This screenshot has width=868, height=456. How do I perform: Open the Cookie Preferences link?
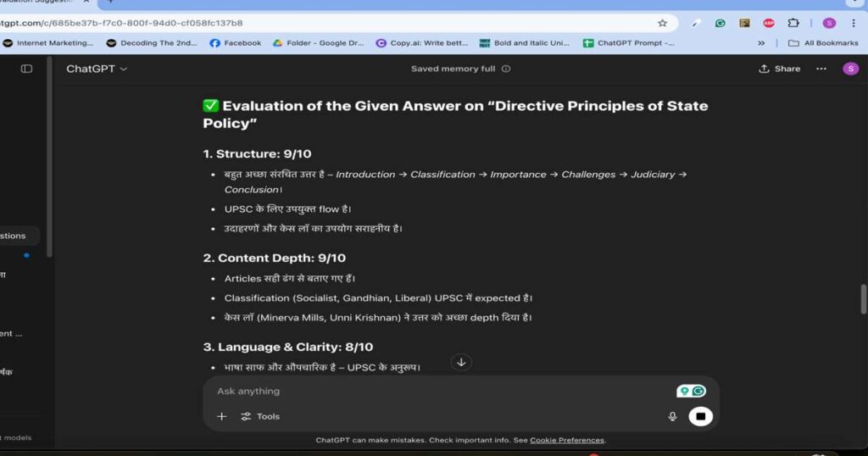(567, 440)
